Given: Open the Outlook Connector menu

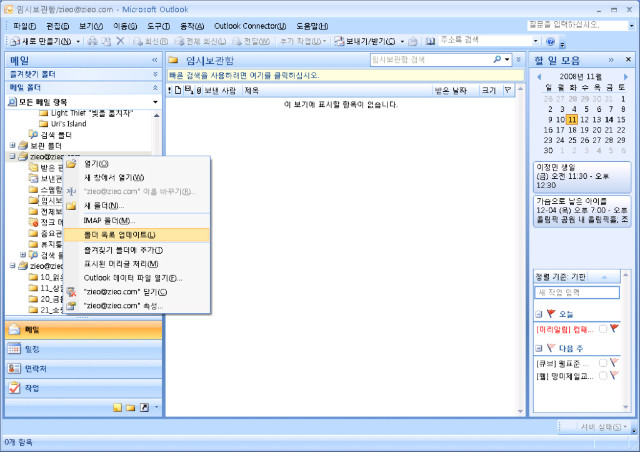Looking at the screenshot, I should coord(250,26).
